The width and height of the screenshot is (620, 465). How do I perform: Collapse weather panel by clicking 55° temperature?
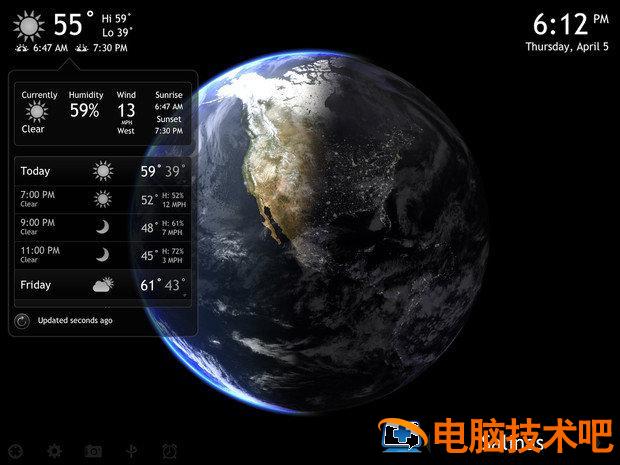[74, 24]
